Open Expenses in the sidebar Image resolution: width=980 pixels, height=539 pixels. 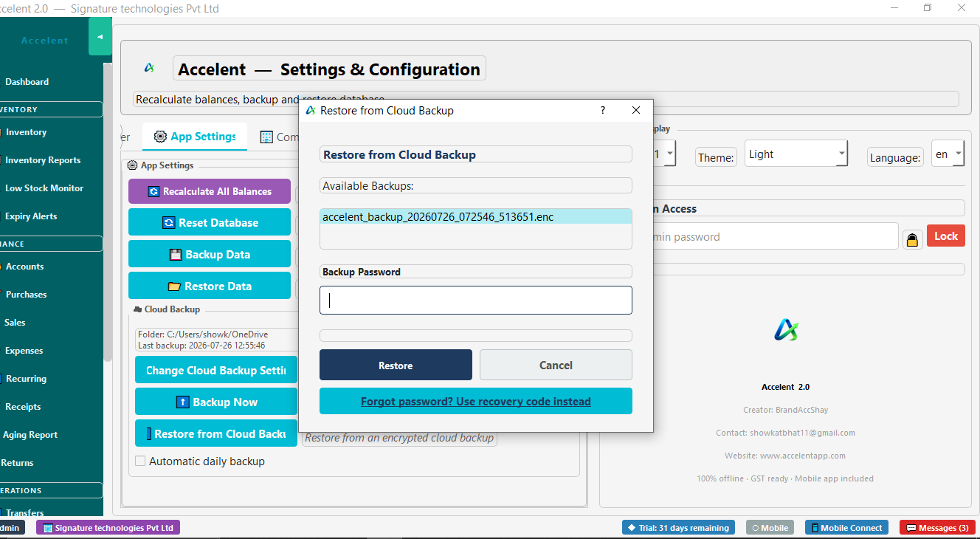pos(24,351)
